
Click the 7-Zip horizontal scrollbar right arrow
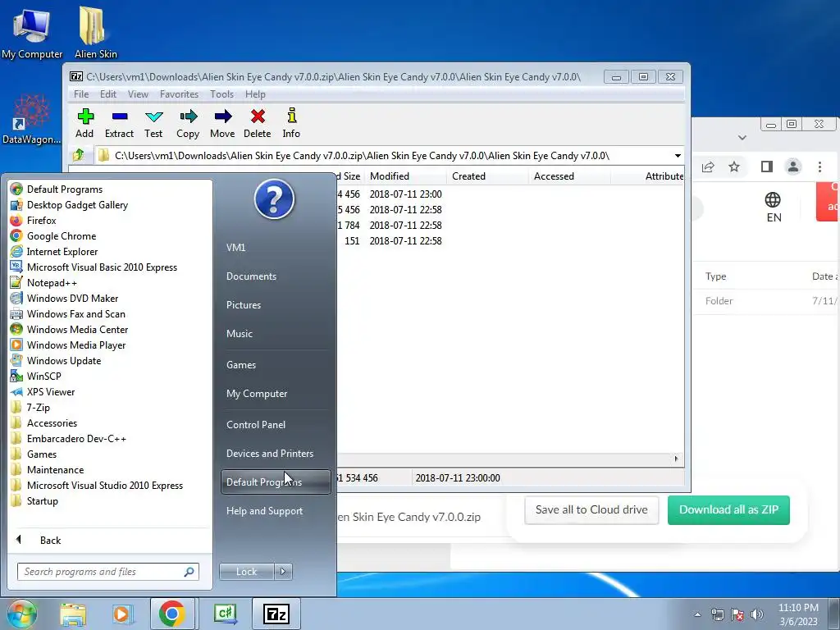676,459
